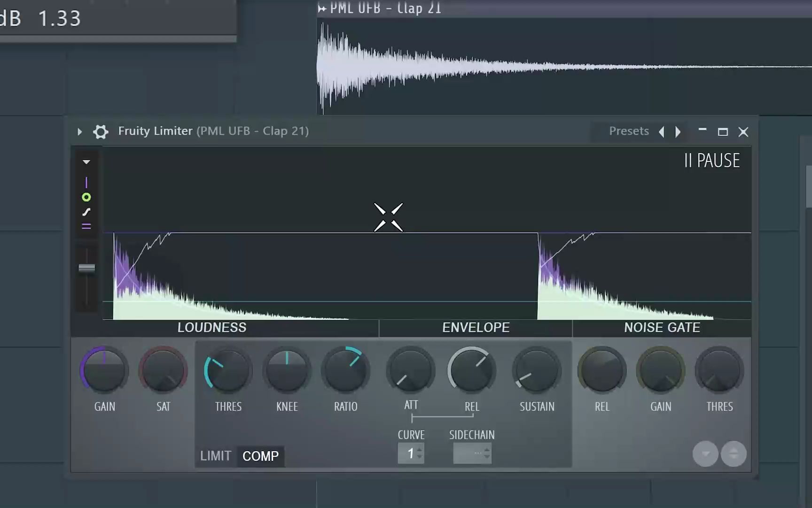Increment the CURVE value stepper
Screen dimensions: 812x508
420,450
